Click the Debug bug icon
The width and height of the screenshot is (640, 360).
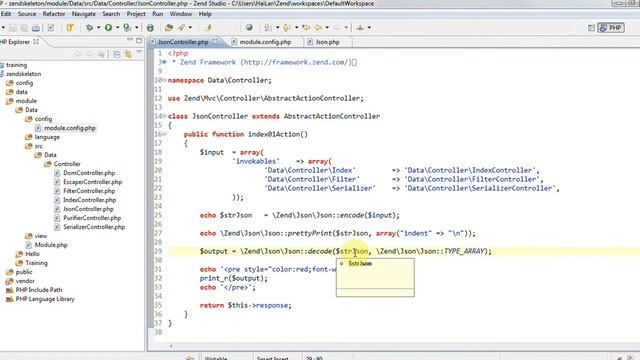[x=89, y=28]
